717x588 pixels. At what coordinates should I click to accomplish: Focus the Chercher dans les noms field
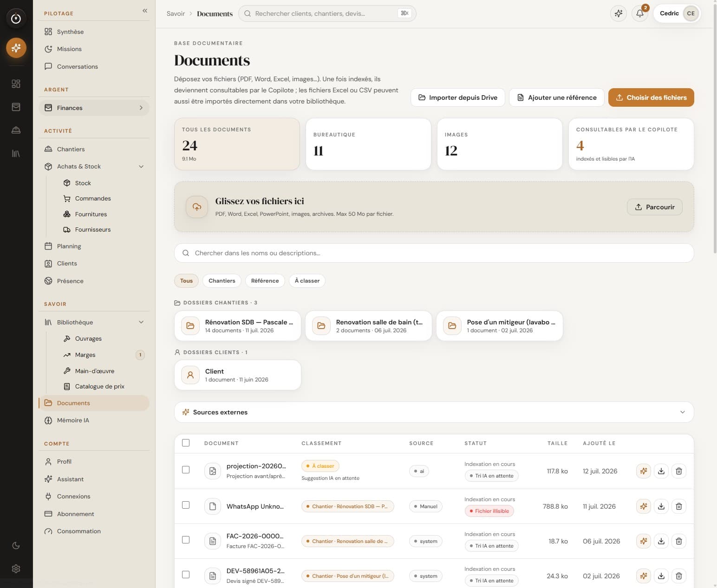[x=434, y=253]
